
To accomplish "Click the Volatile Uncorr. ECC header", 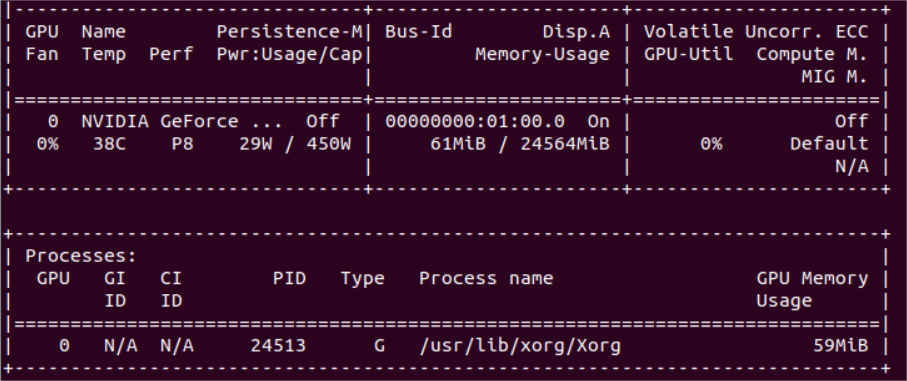I will click(756, 32).
